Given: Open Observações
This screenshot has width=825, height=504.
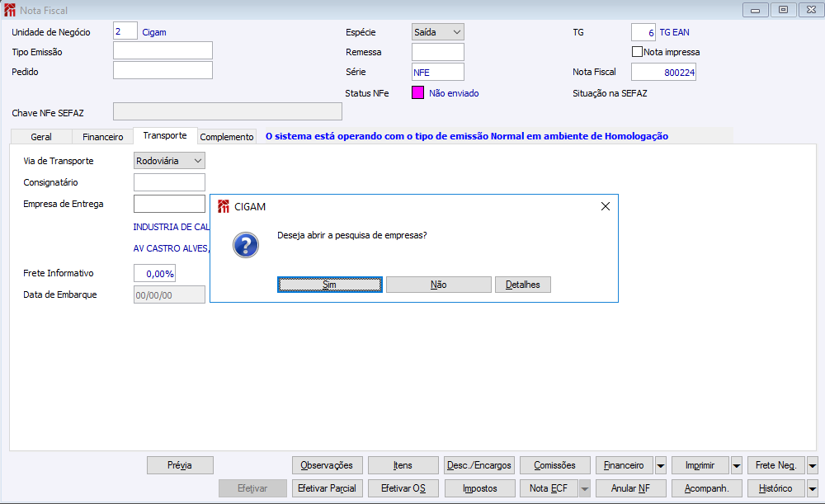Looking at the screenshot, I should 328,465.
